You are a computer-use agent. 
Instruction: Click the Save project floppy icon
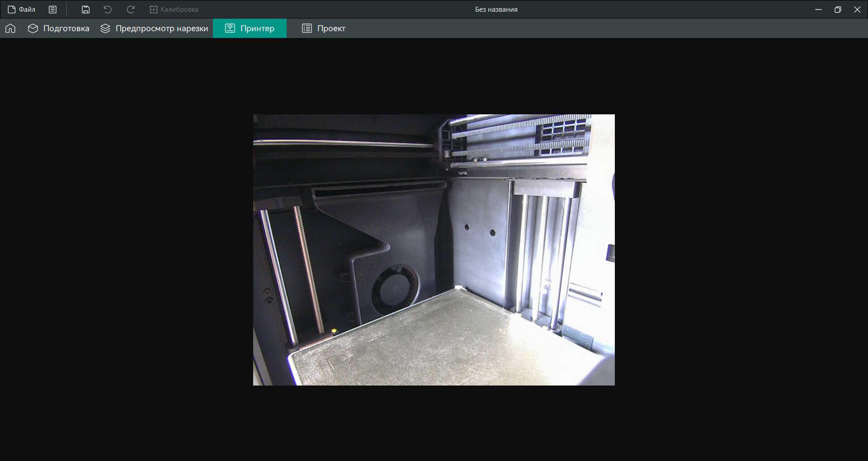[85, 9]
